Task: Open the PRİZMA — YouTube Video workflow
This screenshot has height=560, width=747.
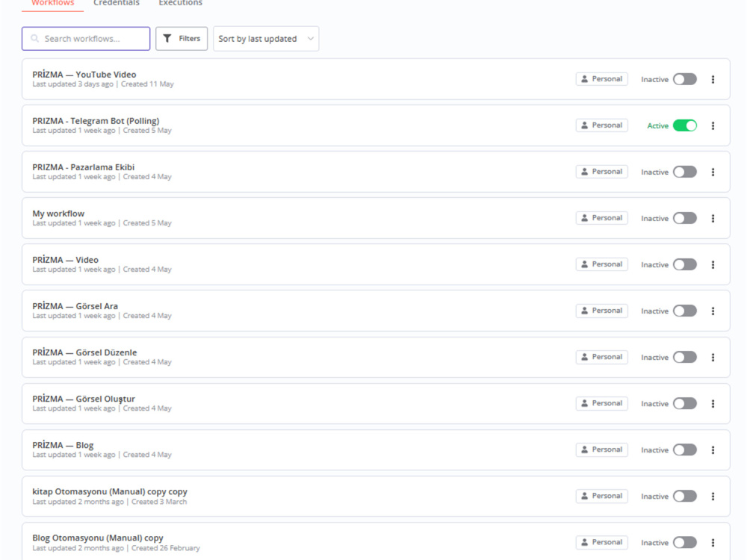Action: pos(84,74)
